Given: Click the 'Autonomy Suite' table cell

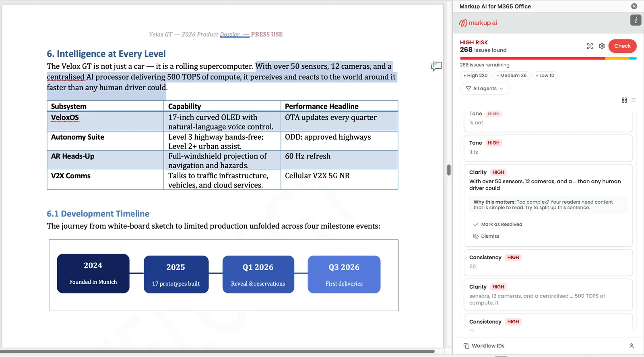Looking at the screenshot, I should pyautogui.click(x=105, y=141).
